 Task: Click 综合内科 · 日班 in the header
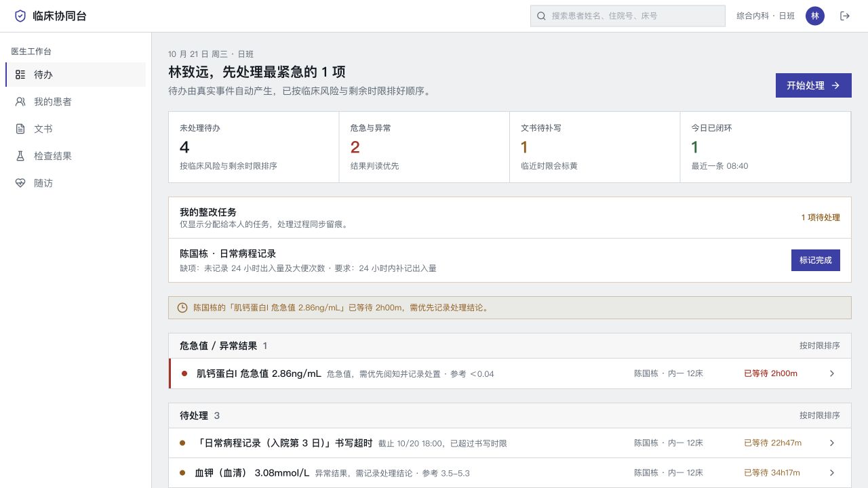click(x=766, y=16)
